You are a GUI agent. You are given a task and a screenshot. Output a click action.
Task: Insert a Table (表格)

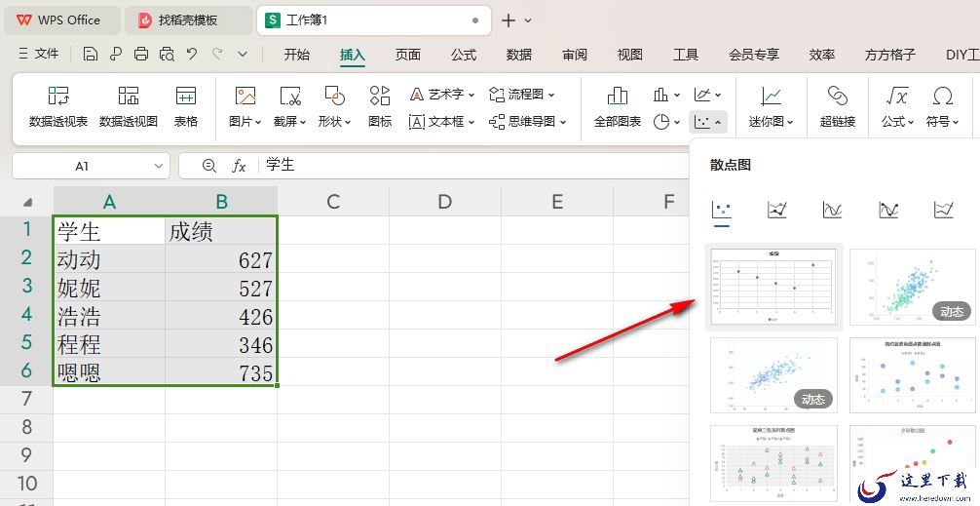point(186,107)
